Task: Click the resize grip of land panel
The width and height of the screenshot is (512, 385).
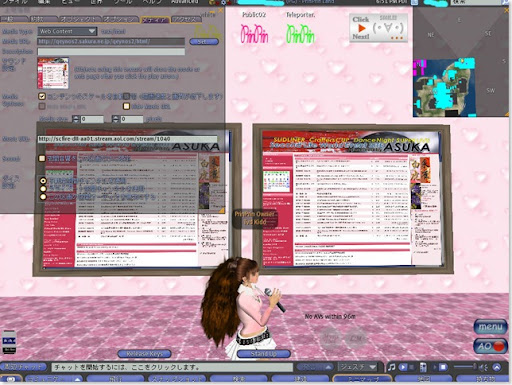Action: click(222, 210)
